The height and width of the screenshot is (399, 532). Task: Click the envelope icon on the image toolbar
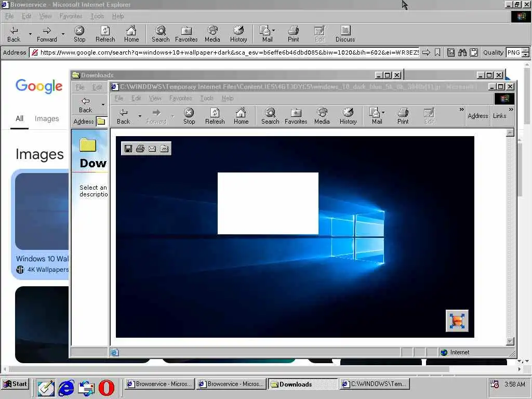[152, 149]
